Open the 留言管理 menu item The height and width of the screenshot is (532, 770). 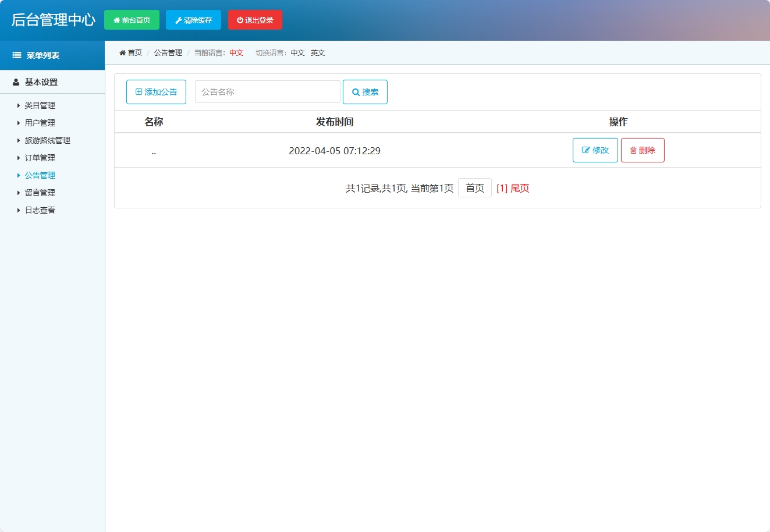click(x=40, y=193)
